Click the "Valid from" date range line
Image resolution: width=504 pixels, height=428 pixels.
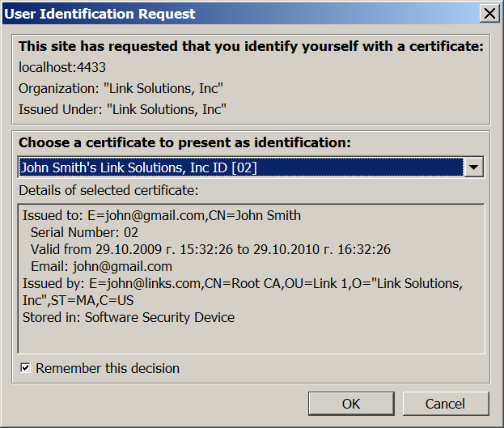[x=210, y=249]
